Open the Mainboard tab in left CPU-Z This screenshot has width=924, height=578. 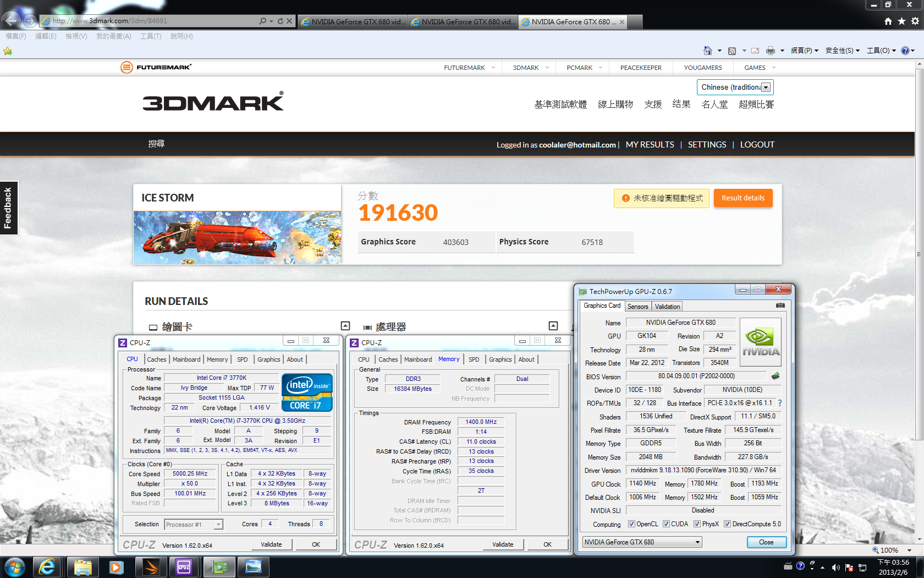tap(186, 359)
